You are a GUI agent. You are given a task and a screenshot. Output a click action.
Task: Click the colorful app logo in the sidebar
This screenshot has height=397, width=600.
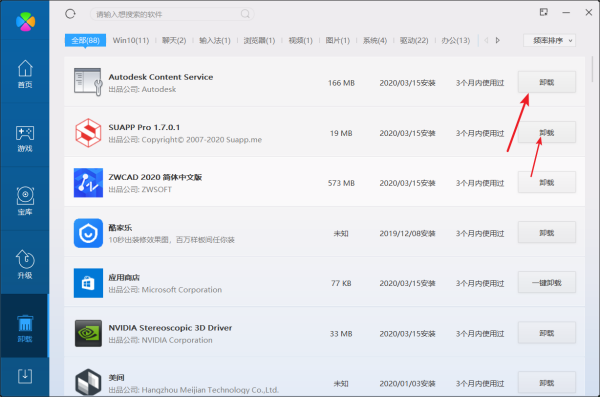(x=25, y=21)
